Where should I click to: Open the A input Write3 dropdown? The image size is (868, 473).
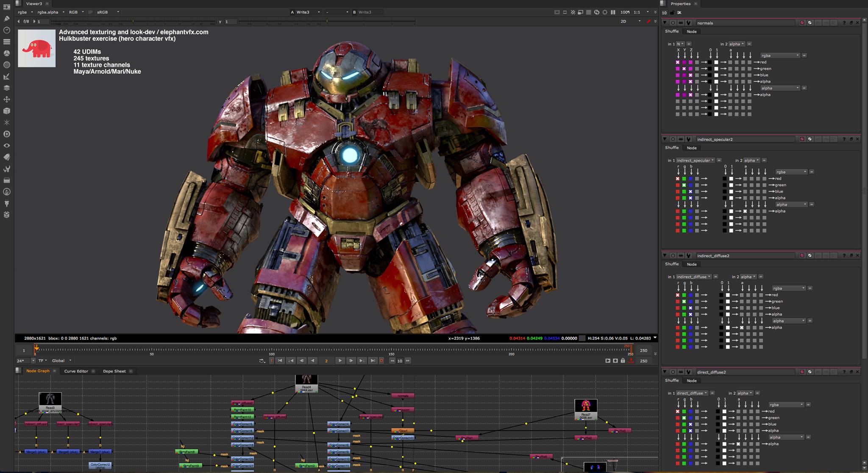coord(308,12)
